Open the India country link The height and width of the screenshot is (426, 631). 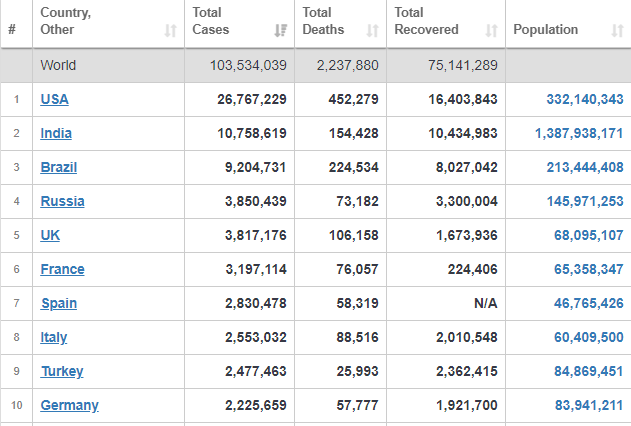(x=56, y=133)
